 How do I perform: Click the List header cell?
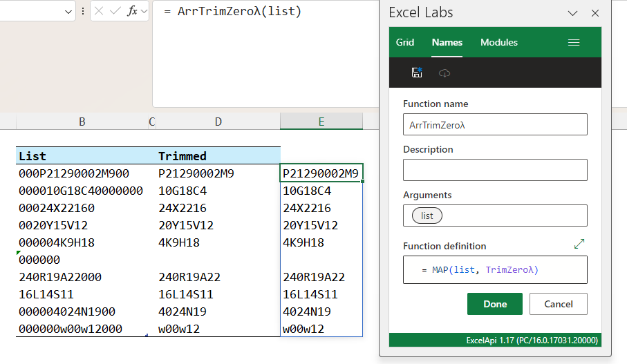pyautogui.click(x=82, y=156)
